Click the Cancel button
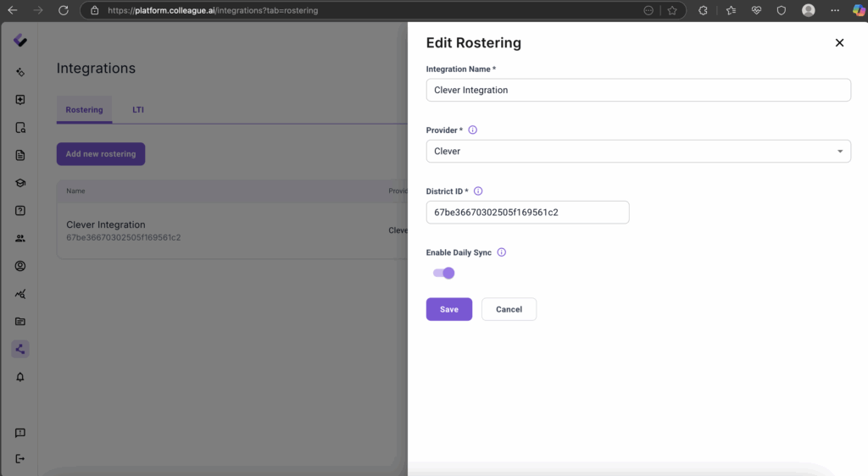This screenshot has width=868, height=476. (x=509, y=309)
